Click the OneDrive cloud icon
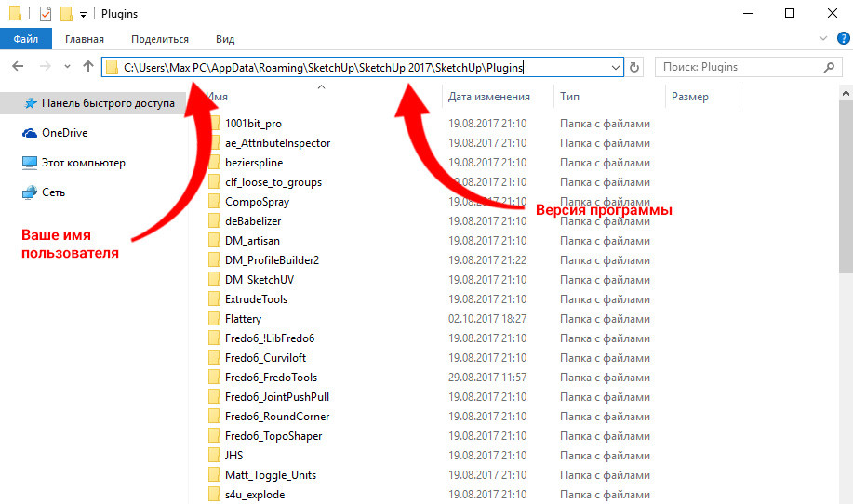 click(x=30, y=133)
